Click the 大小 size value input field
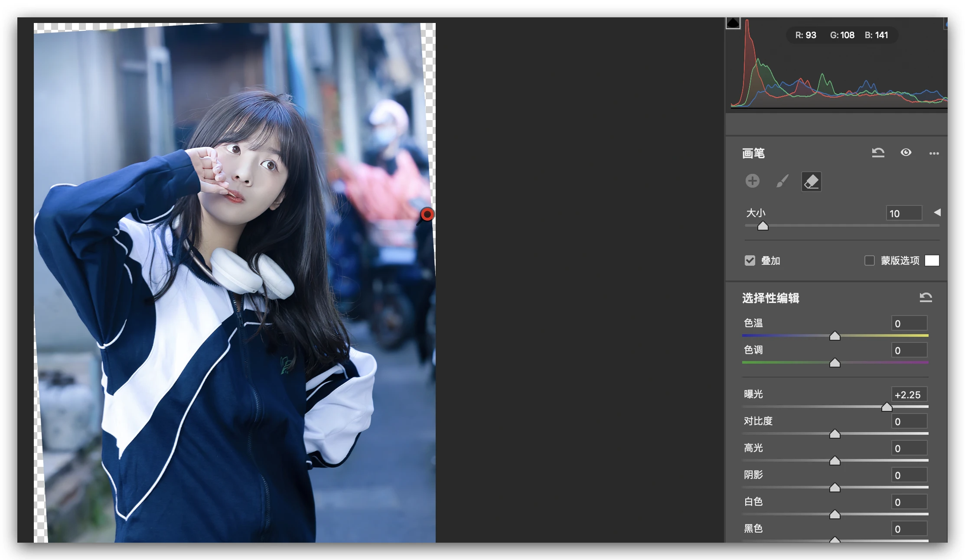 tap(903, 213)
